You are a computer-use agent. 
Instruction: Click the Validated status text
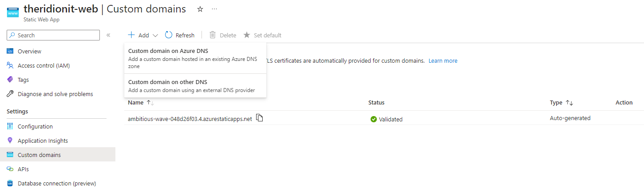[x=391, y=119]
